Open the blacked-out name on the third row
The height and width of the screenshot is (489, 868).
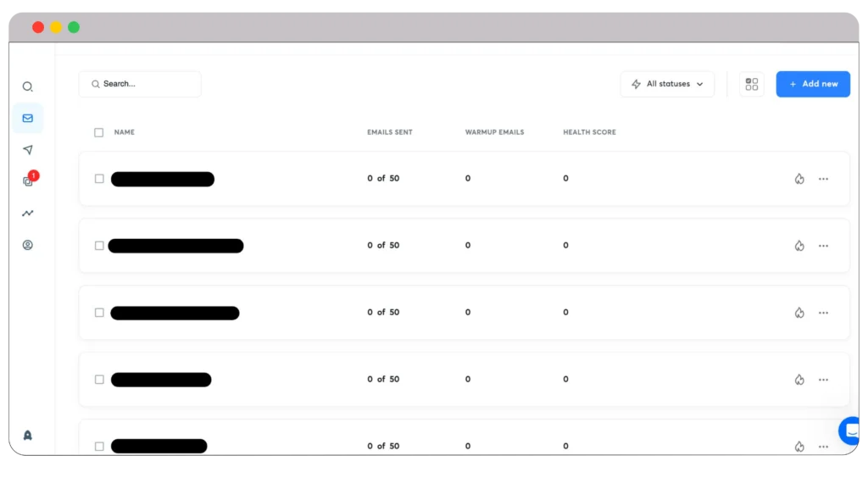tap(175, 312)
